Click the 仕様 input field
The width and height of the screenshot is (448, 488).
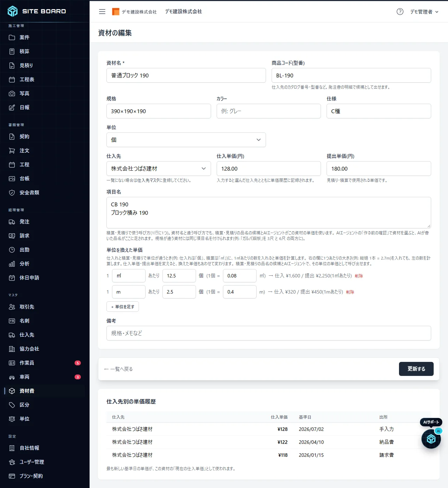click(379, 111)
